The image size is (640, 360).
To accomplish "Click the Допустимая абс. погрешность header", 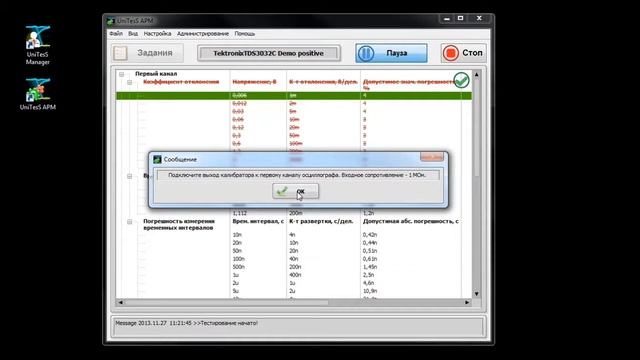I will [411, 221].
